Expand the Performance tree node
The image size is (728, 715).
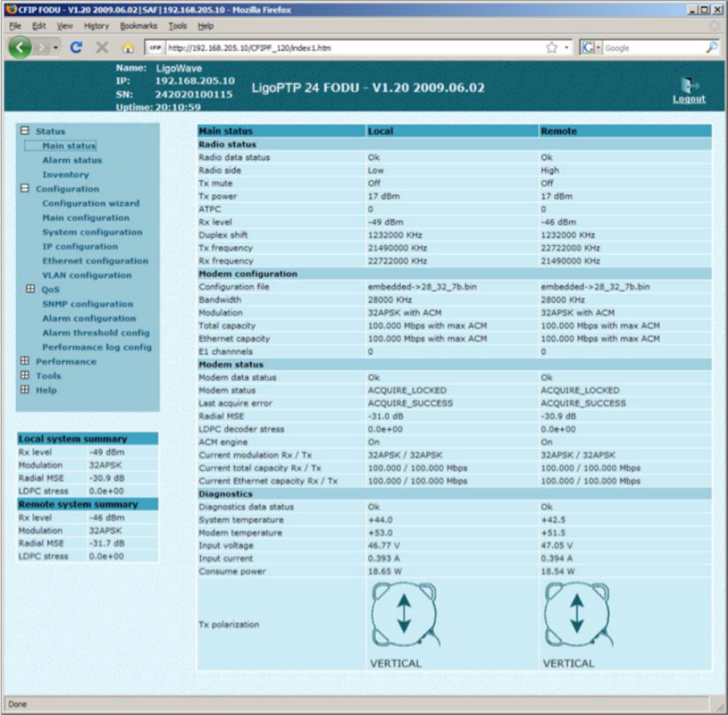[x=25, y=361]
